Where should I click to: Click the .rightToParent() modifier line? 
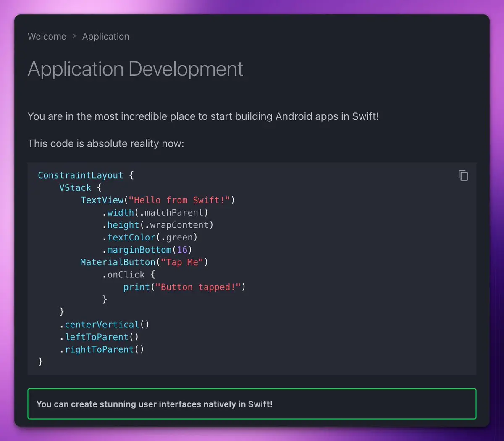102,349
